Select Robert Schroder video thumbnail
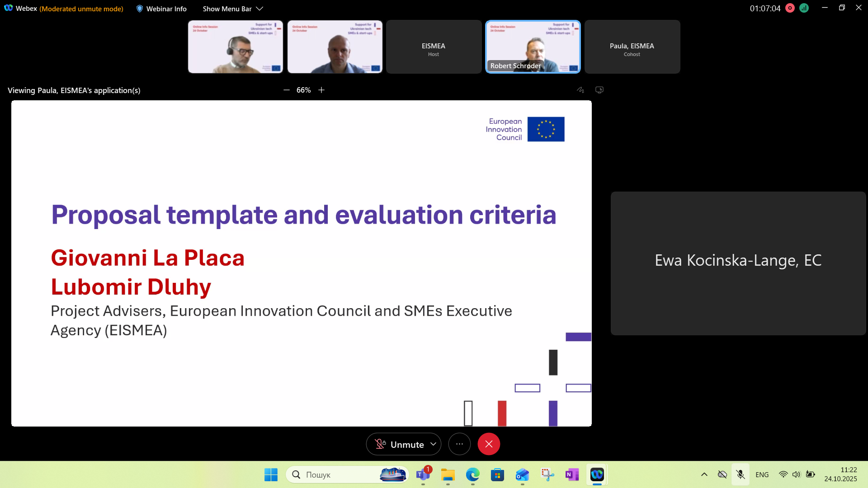 pyautogui.click(x=533, y=47)
